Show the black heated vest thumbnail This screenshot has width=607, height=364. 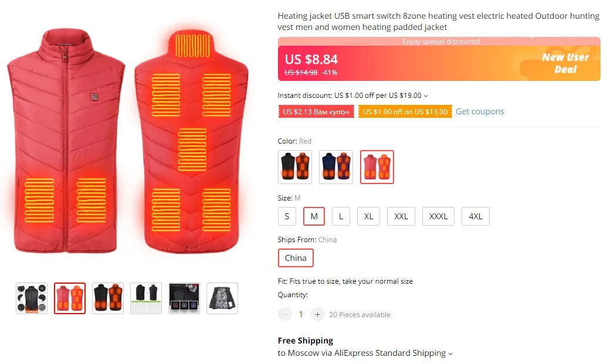pyautogui.click(x=108, y=298)
